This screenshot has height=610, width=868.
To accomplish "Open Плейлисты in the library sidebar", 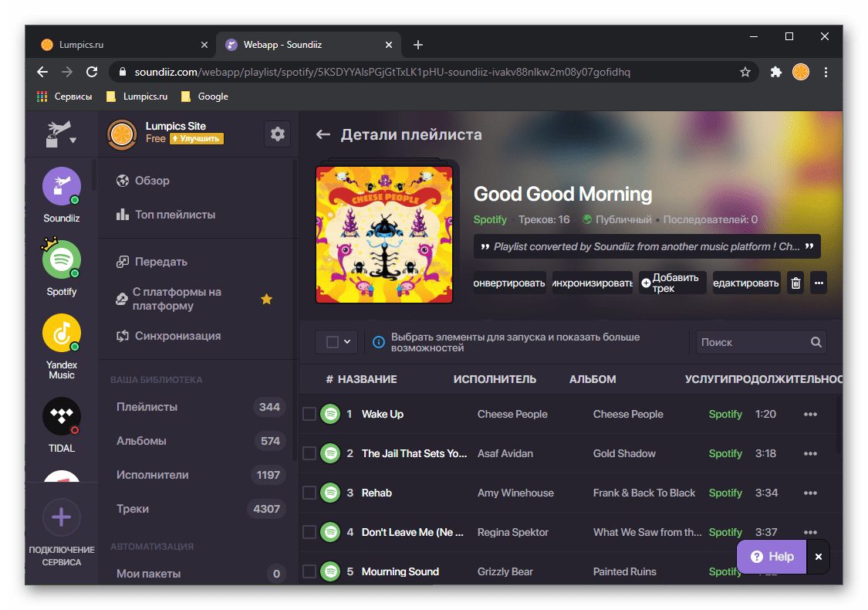I will pyautogui.click(x=147, y=407).
